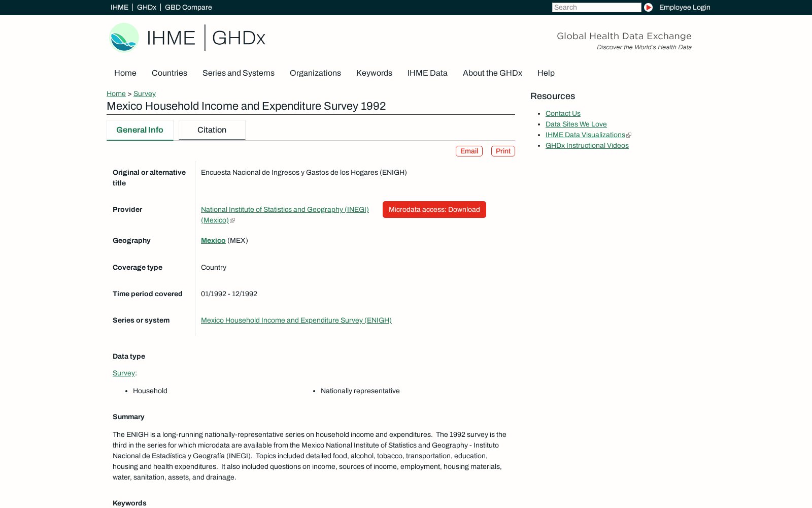812x508 pixels.
Task: Click the 'Resources' sidebar heading
Action: click(x=553, y=96)
